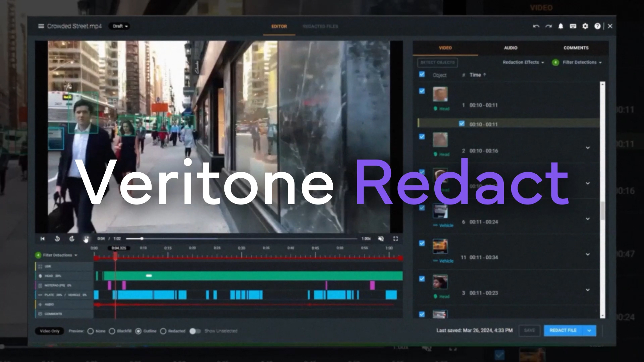Uncheck Head detection 2 at 00:10 - 00:16

422,136
